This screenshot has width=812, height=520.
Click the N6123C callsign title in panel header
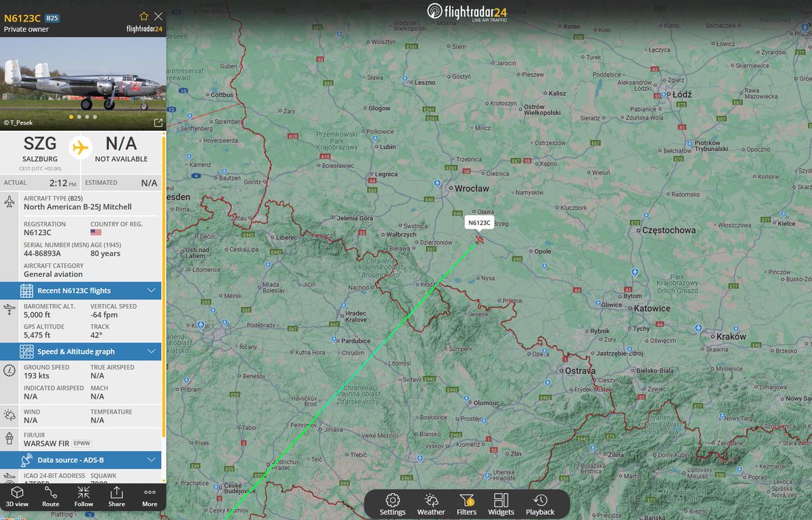22,18
